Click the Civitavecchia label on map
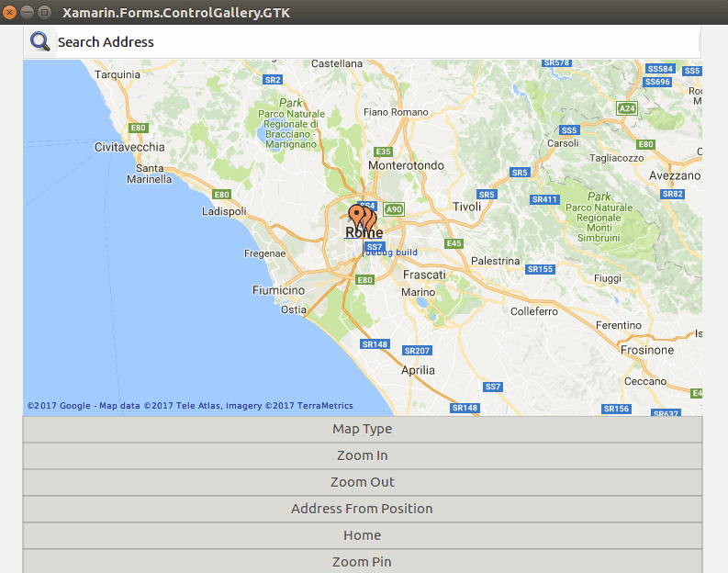 coord(129,147)
